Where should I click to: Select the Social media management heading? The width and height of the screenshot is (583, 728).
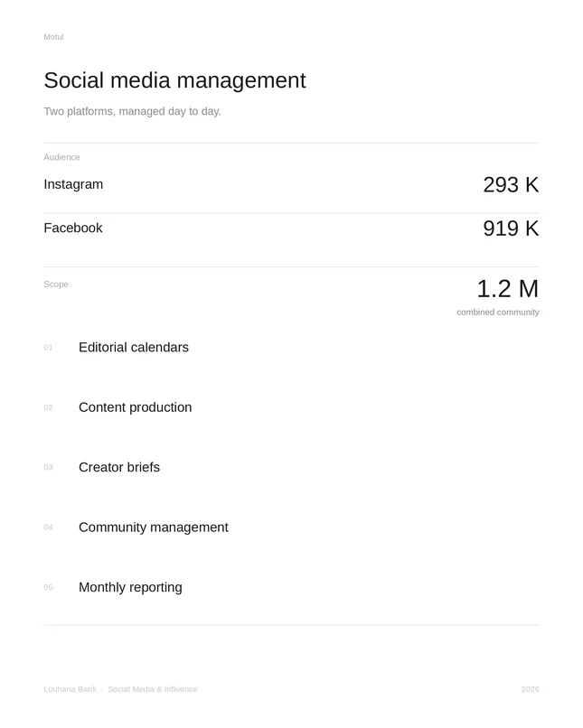point(174,80)
